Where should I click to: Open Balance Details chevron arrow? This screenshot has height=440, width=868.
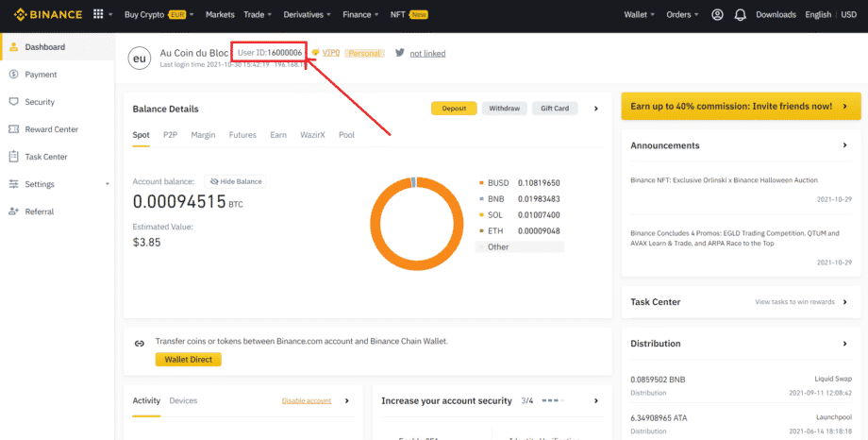596,109
